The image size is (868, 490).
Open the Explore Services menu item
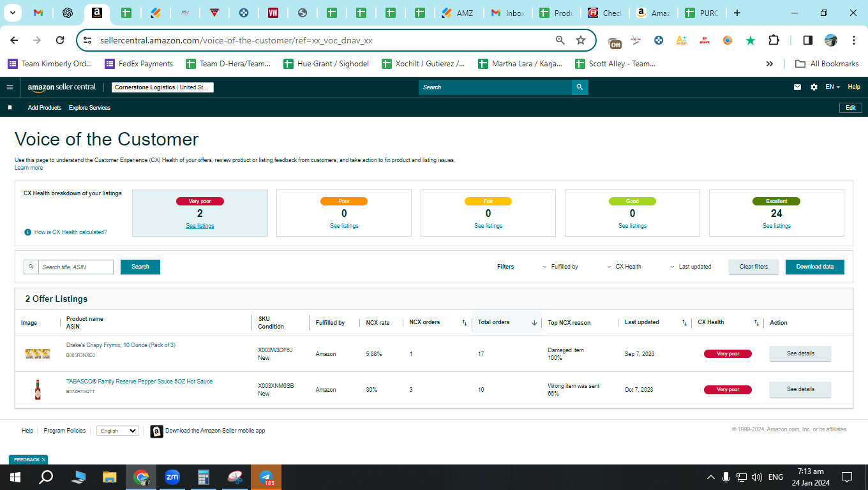pos(89,108)
